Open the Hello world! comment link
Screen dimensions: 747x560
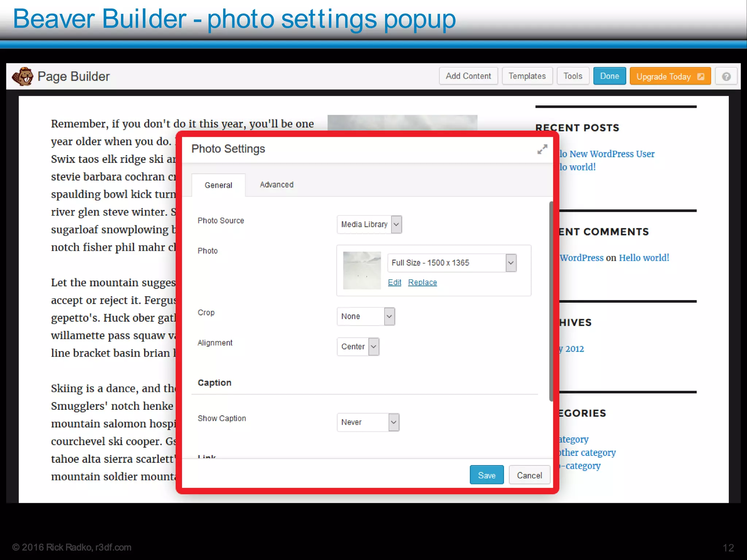644,258
